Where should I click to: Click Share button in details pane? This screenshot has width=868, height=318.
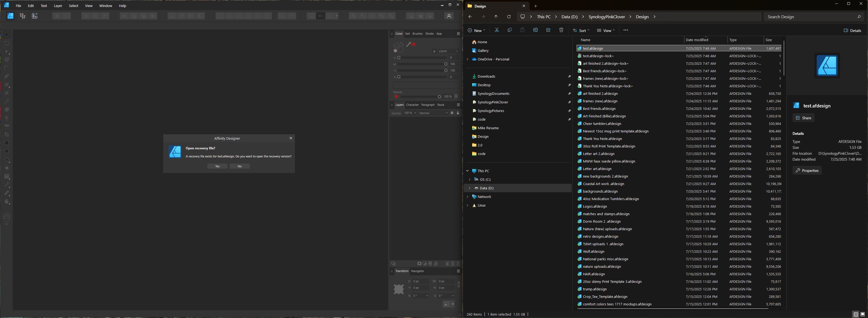click(803, 118)
